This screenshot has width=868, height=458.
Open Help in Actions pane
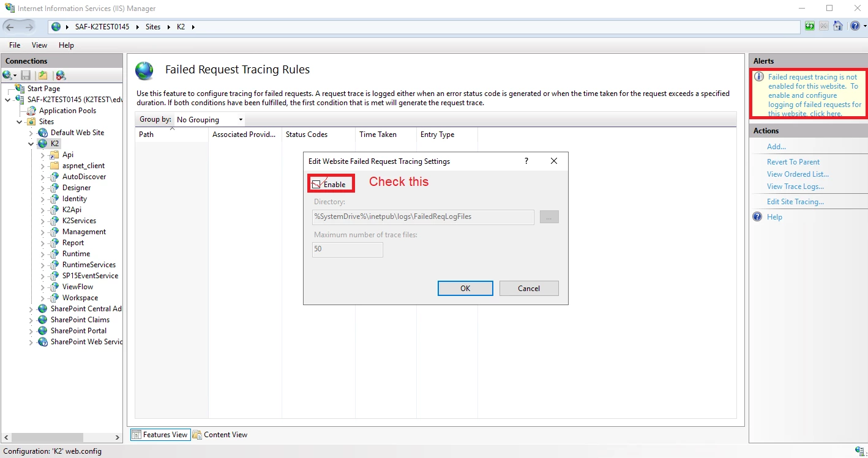774,217
